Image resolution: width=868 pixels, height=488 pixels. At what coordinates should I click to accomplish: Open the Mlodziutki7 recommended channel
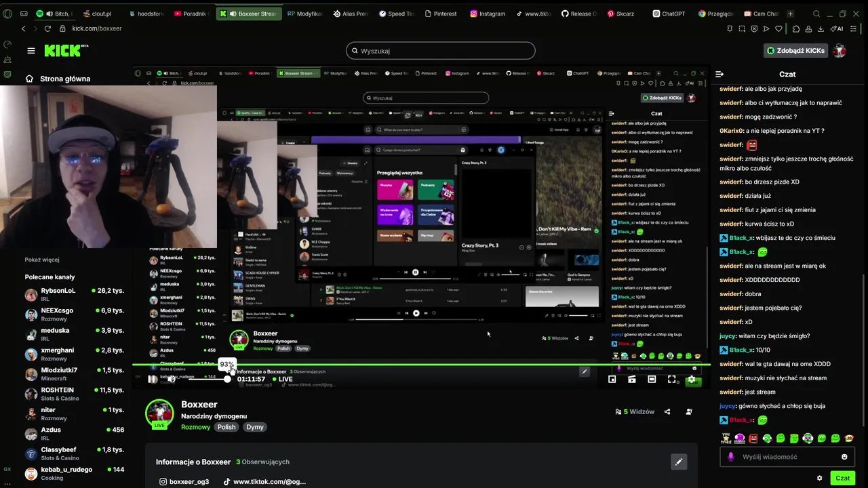75,374
